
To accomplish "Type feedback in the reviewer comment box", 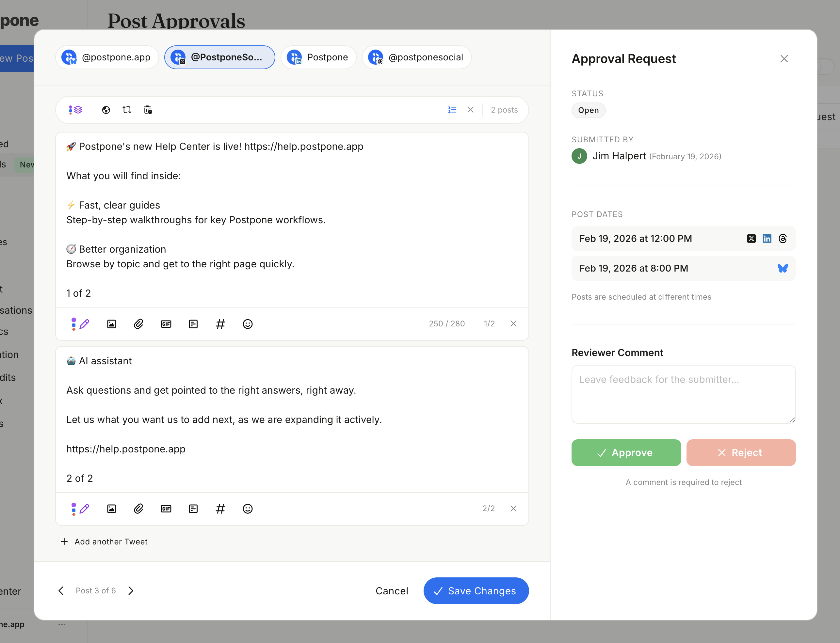I will [684, 394].
